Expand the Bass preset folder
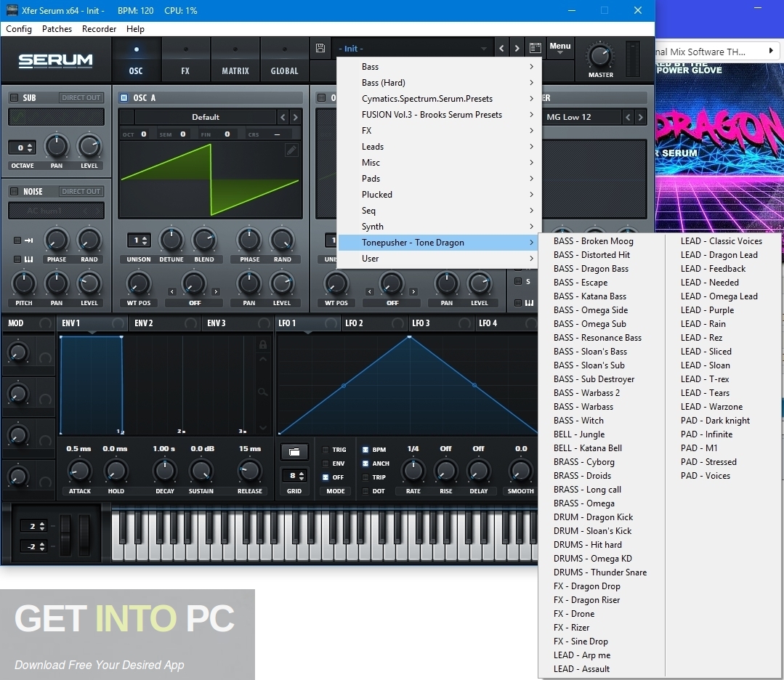This screenshot has width=784, height=680. click(437, 67)
